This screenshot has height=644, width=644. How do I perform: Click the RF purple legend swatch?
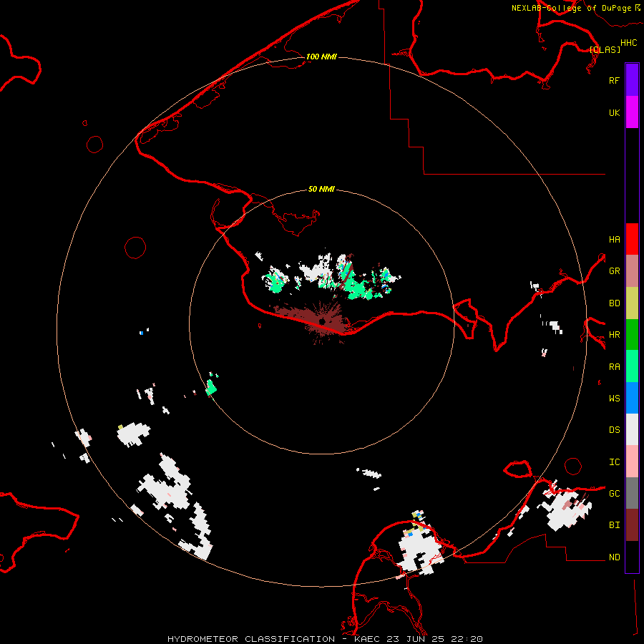click(632, 80)
